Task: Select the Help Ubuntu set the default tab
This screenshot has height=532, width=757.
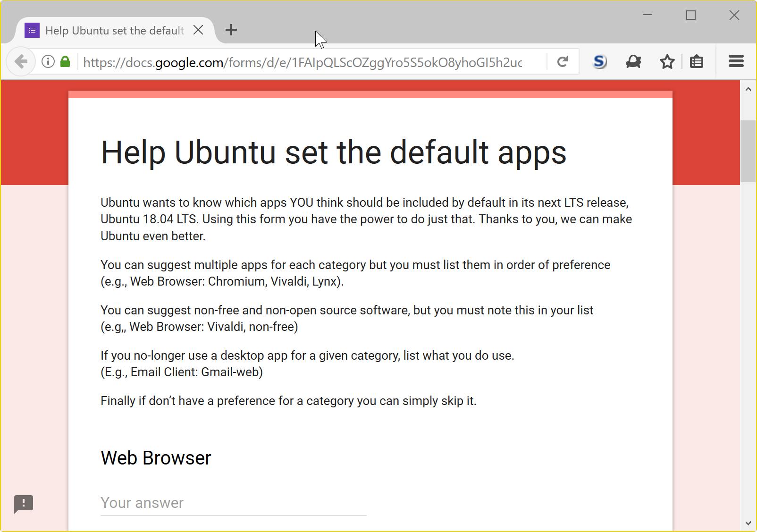Action: [x=115, y=31]
